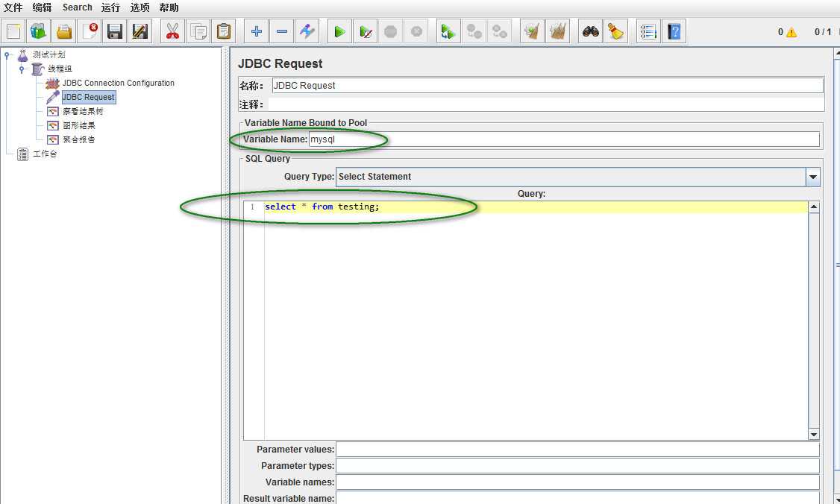Image resolution: width=840 pixels, height=504 pixels.
Task: Expand all nodes with plus icon
Action: (256, 31)
